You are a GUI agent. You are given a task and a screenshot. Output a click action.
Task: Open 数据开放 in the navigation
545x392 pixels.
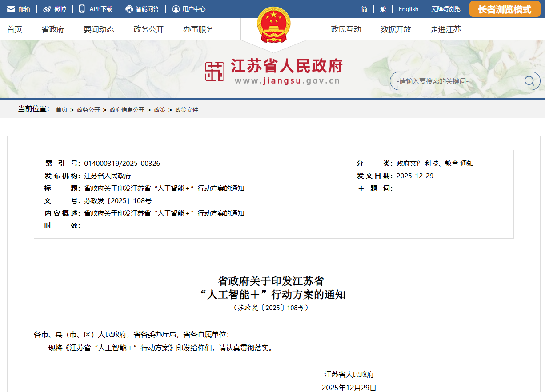point(395,29)
